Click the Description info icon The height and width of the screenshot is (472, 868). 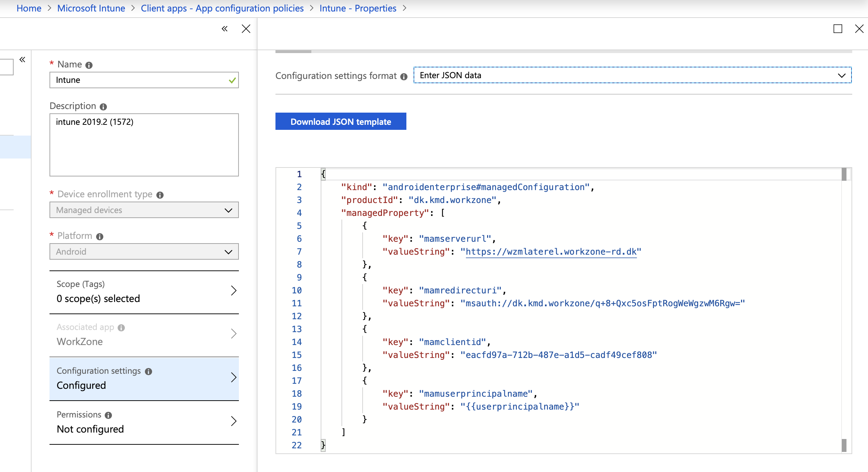tap(103, 107)
